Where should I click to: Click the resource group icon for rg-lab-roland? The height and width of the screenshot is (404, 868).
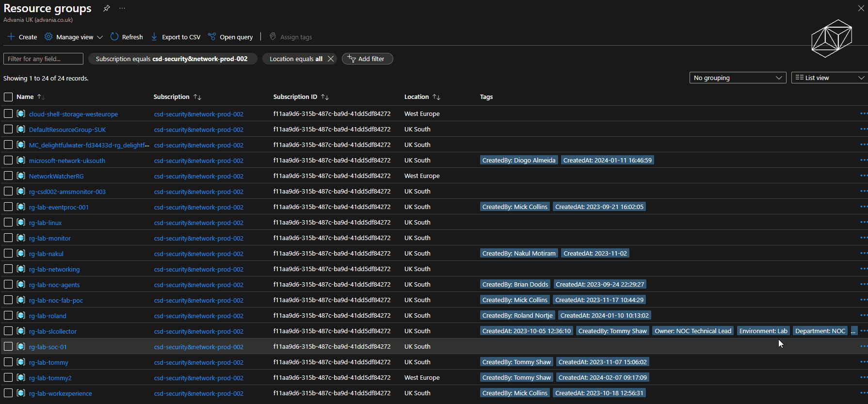pyautogui.click(x=21, y=315)
